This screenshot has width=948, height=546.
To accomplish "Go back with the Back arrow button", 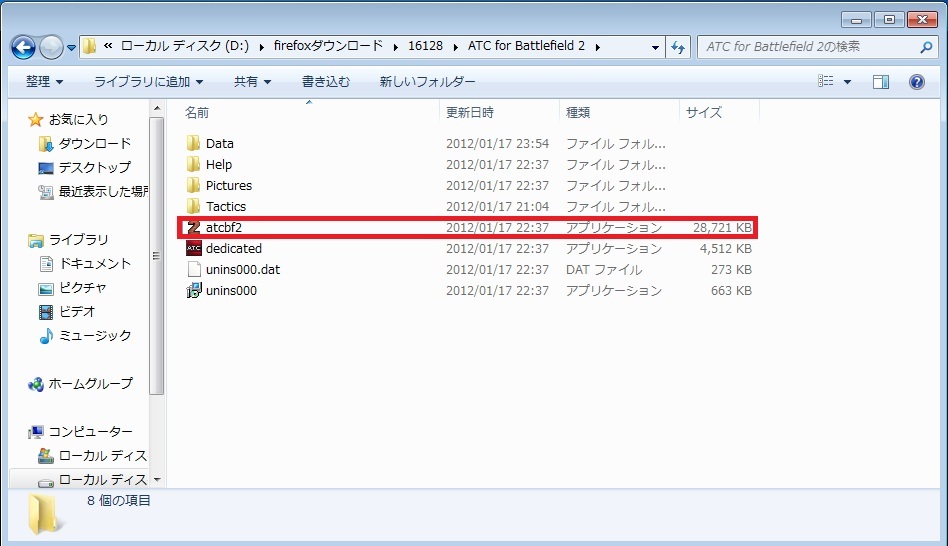I will 23,47.
